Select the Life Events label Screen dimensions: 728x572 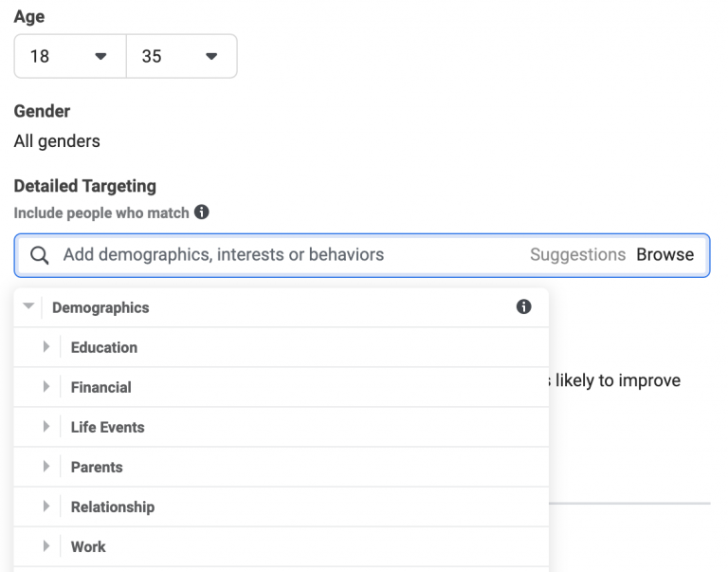(107, 427)
